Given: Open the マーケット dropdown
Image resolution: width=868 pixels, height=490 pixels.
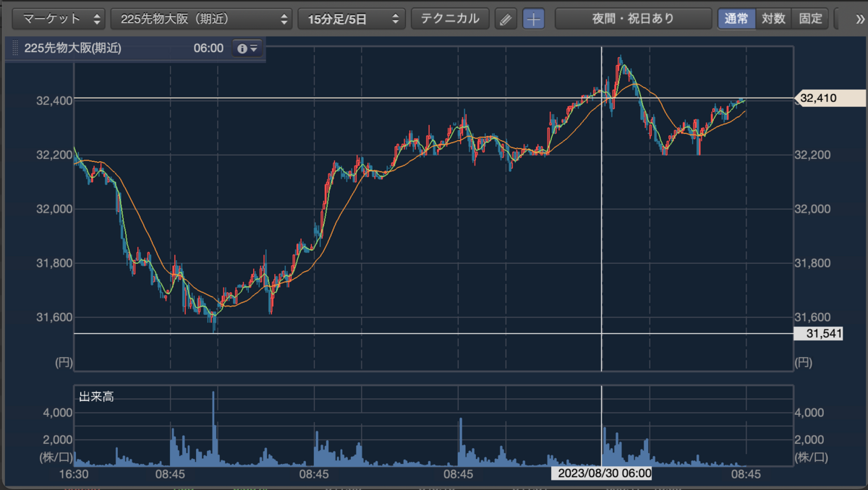Looking at the screenshot, I should coord(59,19).
